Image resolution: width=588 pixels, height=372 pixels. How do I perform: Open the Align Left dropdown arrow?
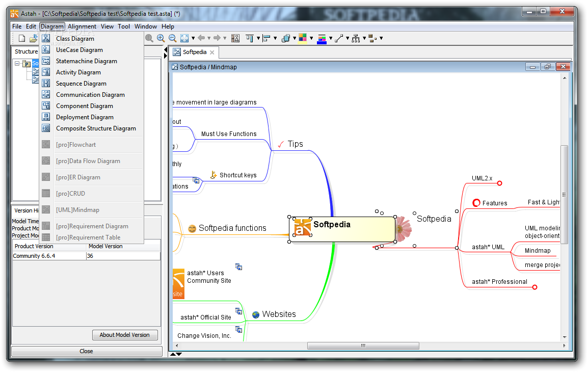275,38
